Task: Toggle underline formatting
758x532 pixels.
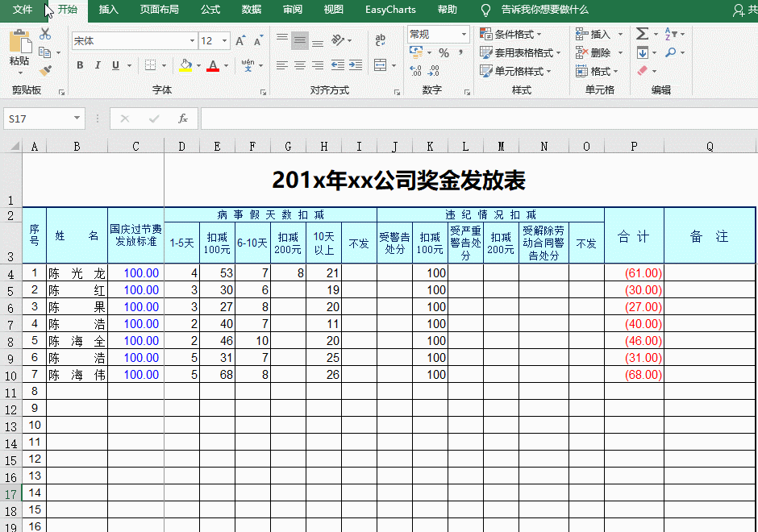Action: (115, 64)
